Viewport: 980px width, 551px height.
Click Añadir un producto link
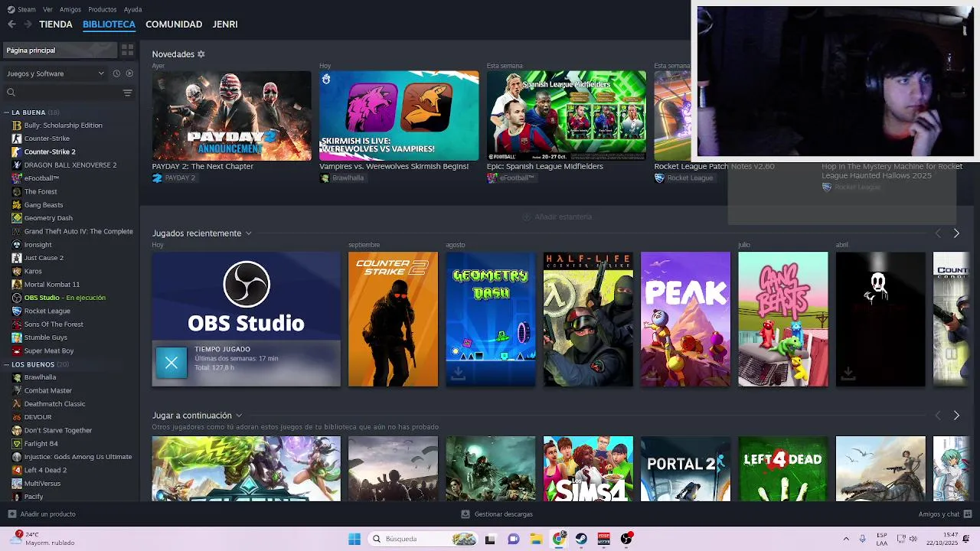[x=47, y=514]
